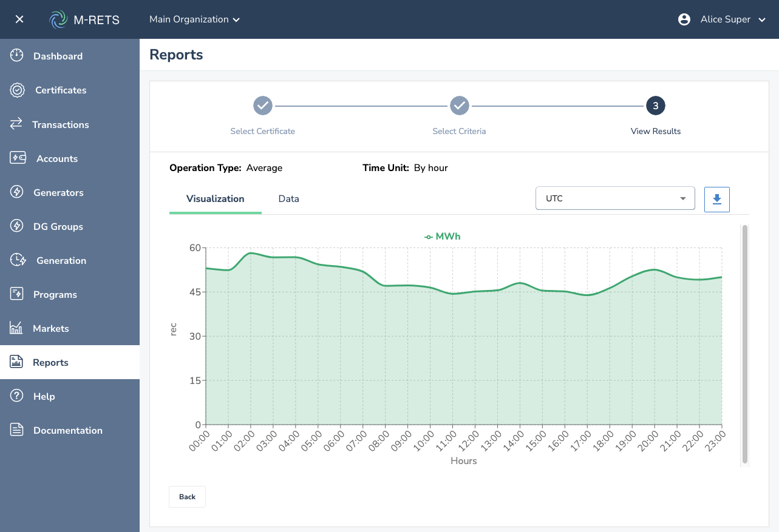Open Certificates via its badge icon
The image size is (779, 532).
(17, 90)
